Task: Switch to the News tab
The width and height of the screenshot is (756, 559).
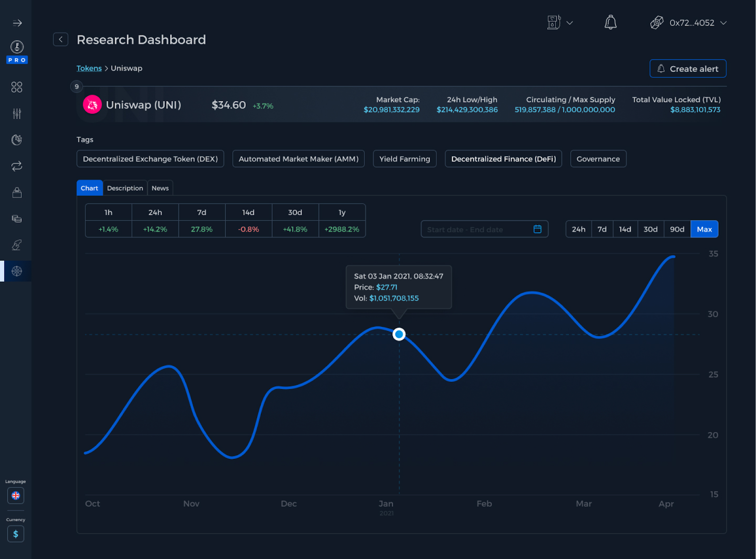Action: click(x=160, y=188)
